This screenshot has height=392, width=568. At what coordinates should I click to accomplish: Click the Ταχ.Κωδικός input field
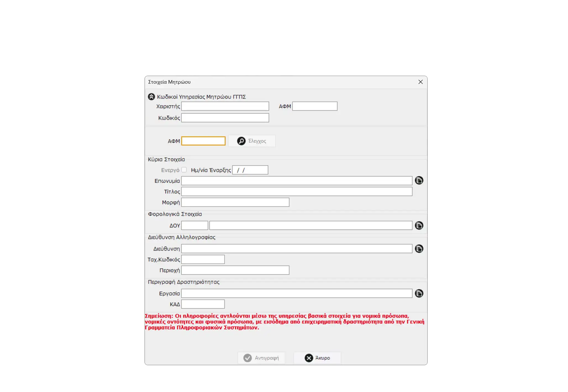click(x=203, y=259)
